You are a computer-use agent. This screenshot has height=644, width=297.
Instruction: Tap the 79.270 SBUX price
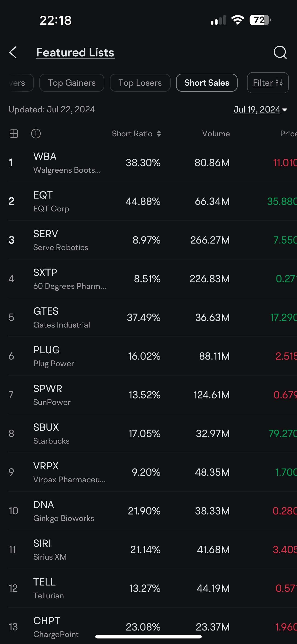pos(283,433)
